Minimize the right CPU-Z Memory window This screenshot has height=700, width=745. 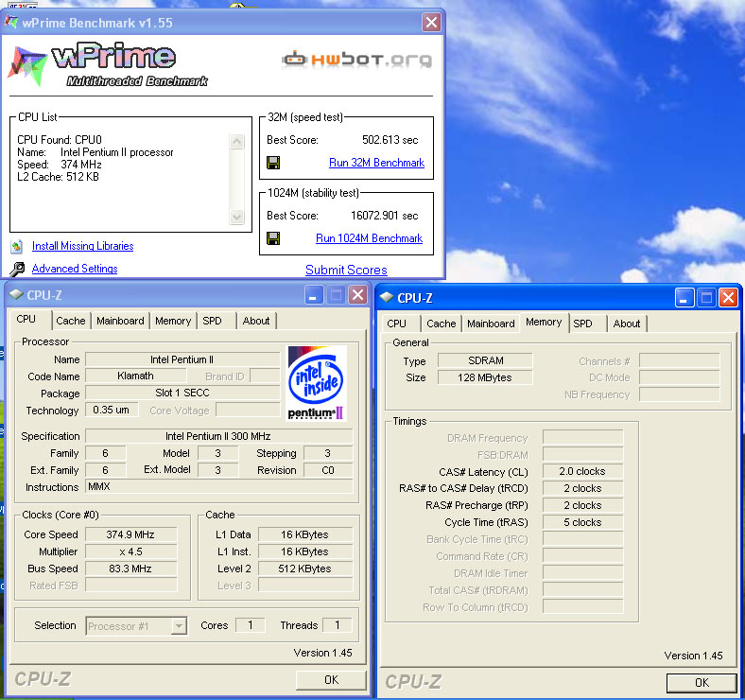tap(684, 298)
